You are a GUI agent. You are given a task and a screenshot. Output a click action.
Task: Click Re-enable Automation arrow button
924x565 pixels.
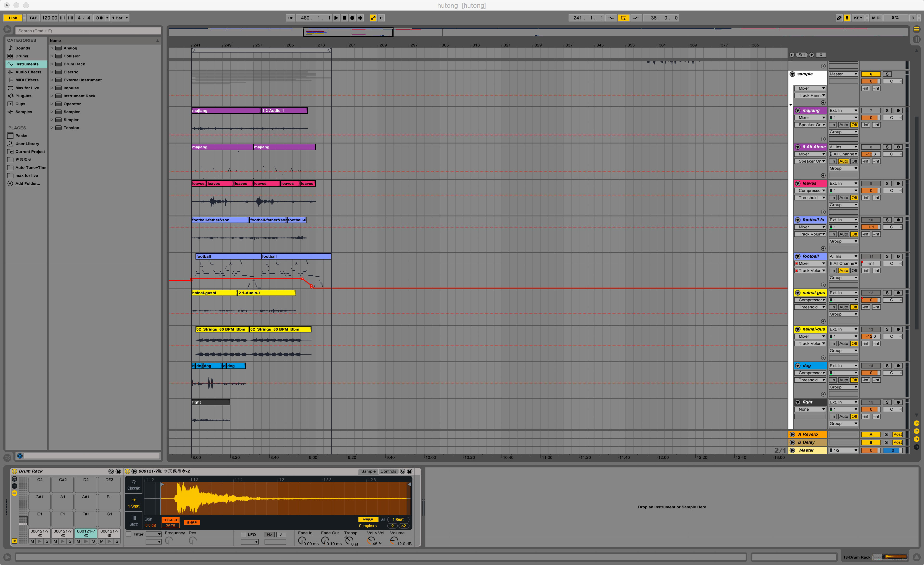(381, 18)
